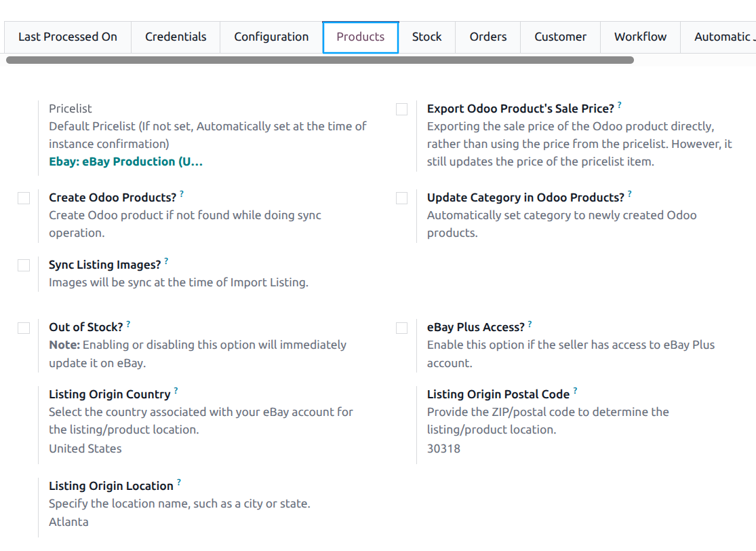
Task: Toggle the Out of Stock checkbox
Action: 24,328
